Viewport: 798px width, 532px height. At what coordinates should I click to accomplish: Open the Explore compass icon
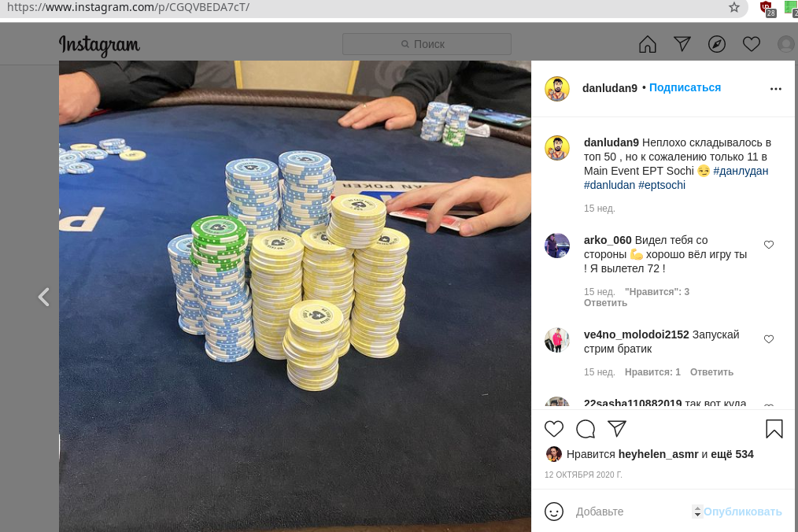[x=717, y=44]
